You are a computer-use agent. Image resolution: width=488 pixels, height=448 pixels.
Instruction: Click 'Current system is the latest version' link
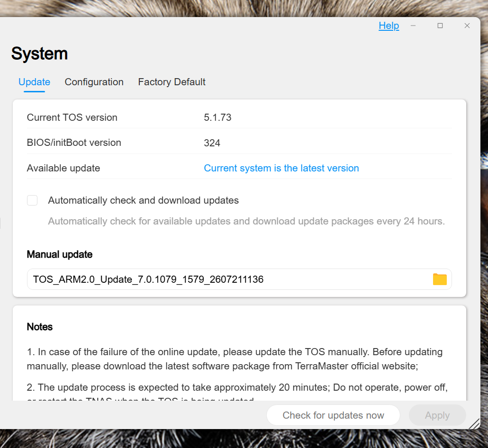(281, 168)
